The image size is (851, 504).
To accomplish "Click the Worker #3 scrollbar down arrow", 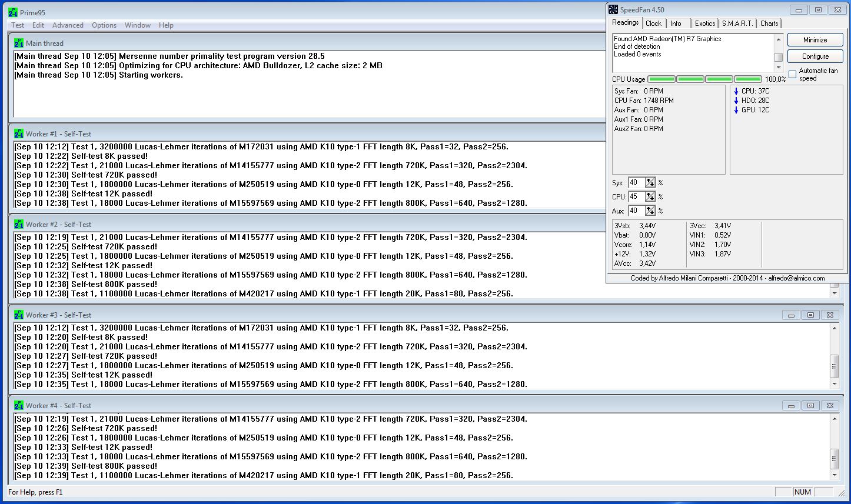I will pyautogui.click(x=834, y=383).
